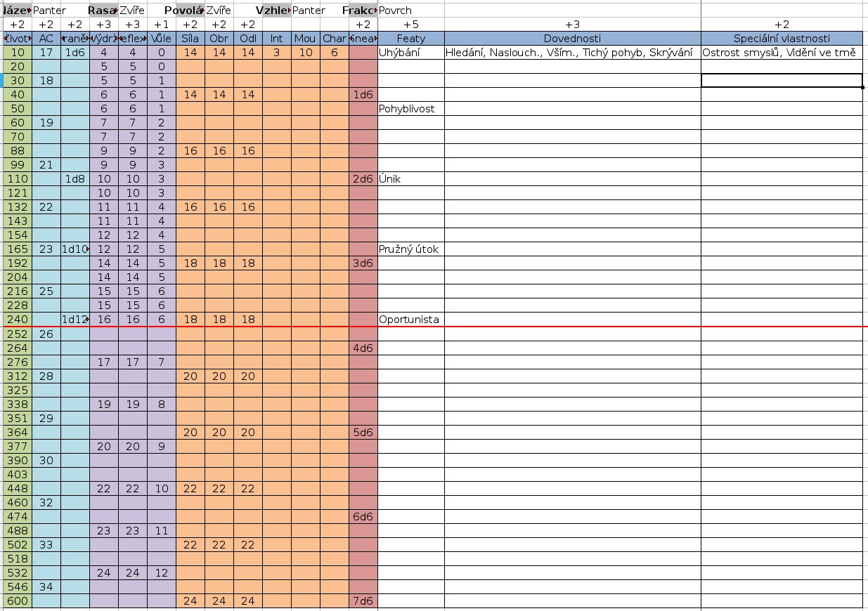This screenshot has height=611, width=868.
Task: Select the Ostrost smyslů, Vidění ve tmě cell
Action: [781, 53]
